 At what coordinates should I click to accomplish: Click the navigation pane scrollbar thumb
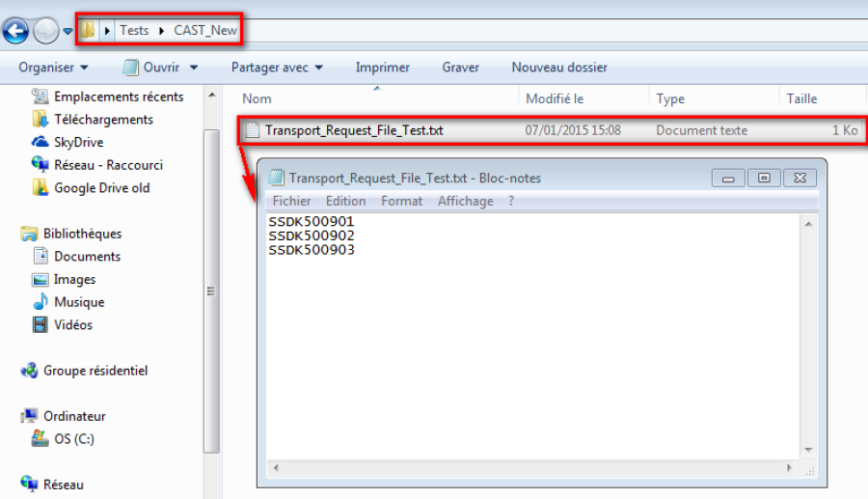point(211,291)
